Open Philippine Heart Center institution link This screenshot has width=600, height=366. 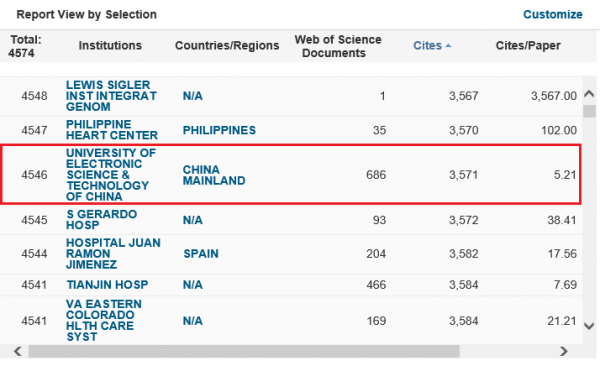[x=111, y=130]
